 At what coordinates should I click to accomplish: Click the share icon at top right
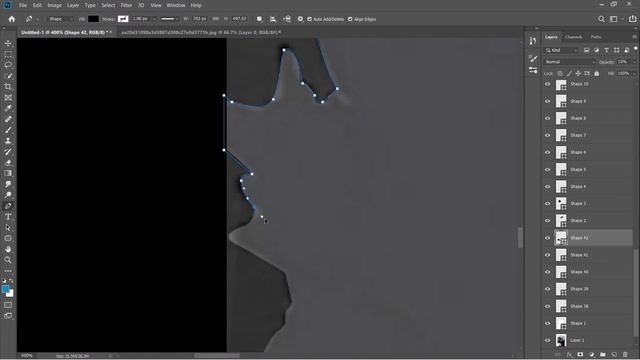(632, 19)
